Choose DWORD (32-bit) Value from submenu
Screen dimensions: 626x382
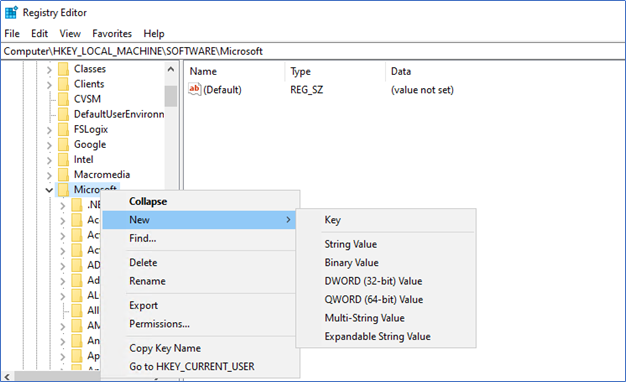point(373,281)
